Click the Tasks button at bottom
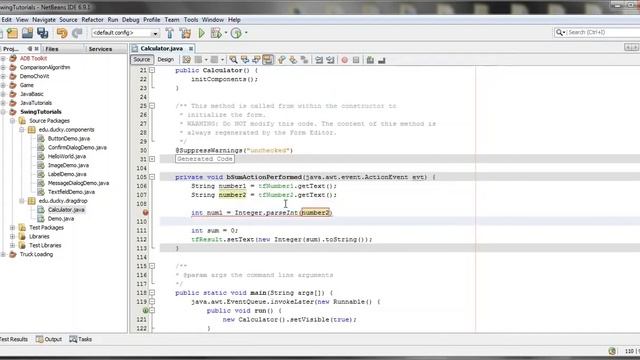This screenshot has width=640, height=360. [80, 339]
